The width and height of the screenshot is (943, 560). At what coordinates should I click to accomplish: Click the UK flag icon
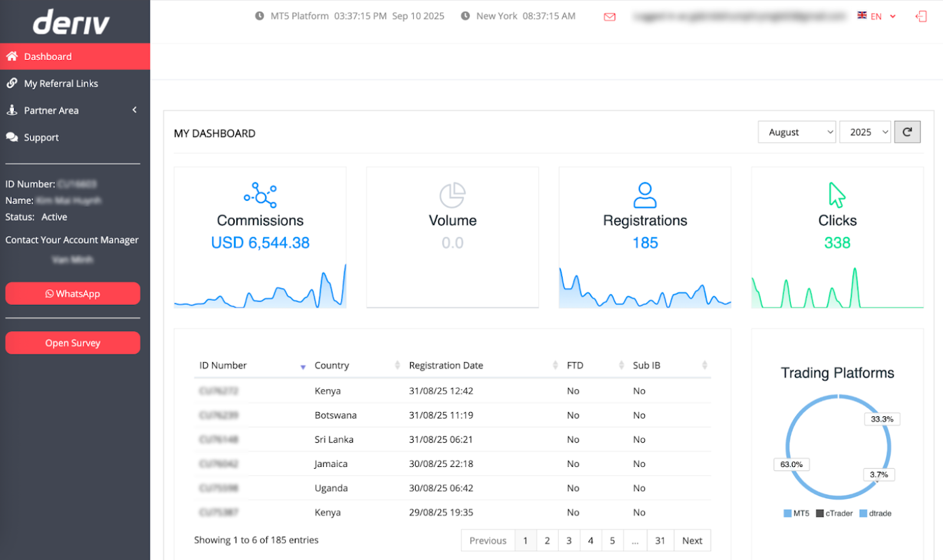pyautogui.click(x=862, y=15)
